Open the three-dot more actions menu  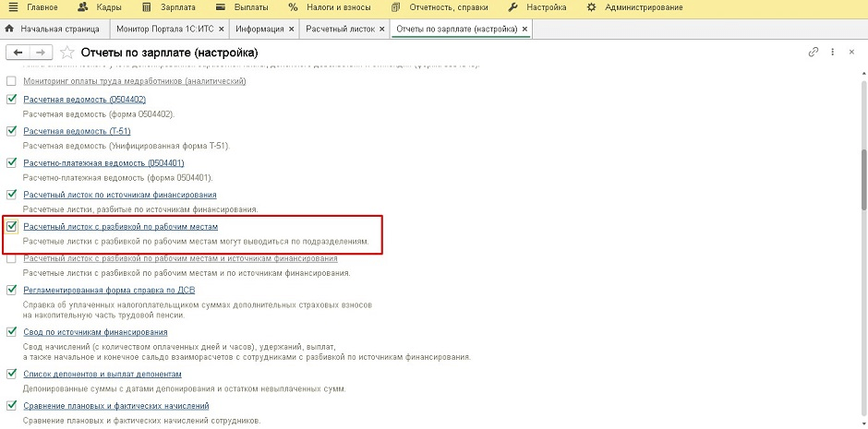pos(833,52)
